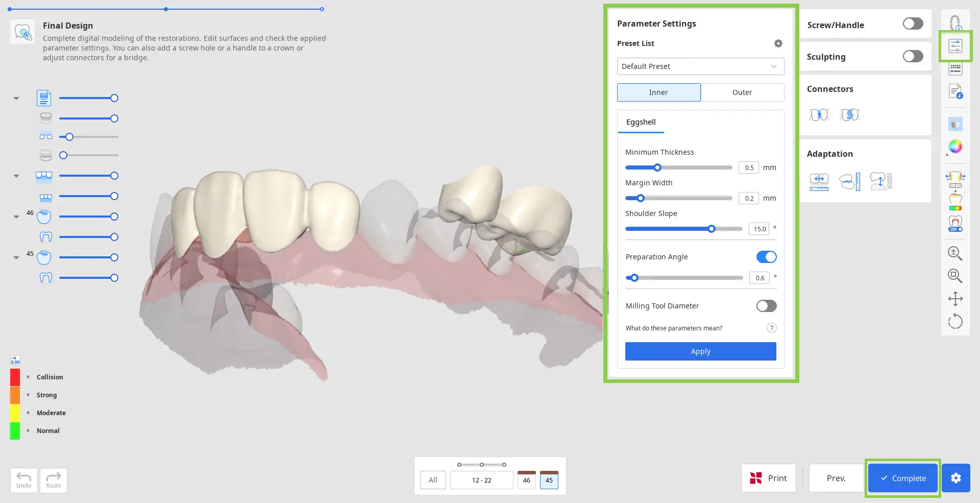Click the Shoulder Slope 15.0 value field
Screen dimensions: 980x503
point(758,229)
